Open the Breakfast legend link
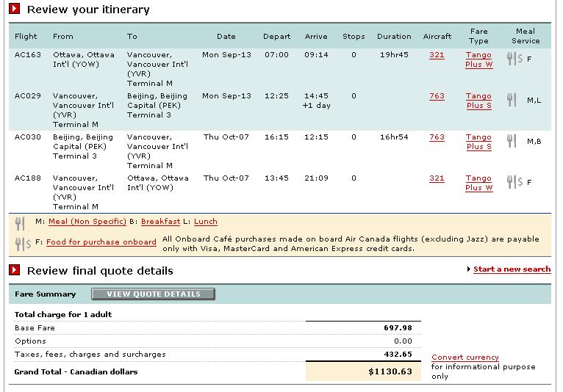The image size is (563, 392). coord(160,222)
